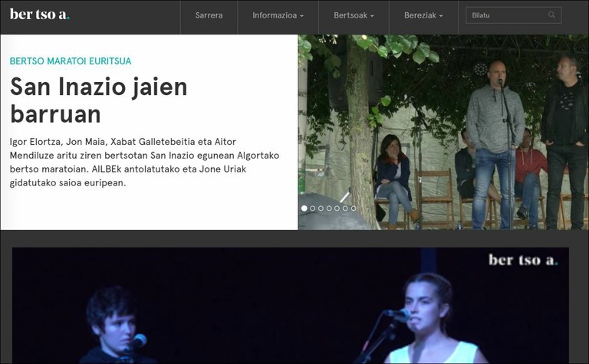This screenshot has width=589, height=364.
Task: Click the video of two women singing
Action: 291,306
